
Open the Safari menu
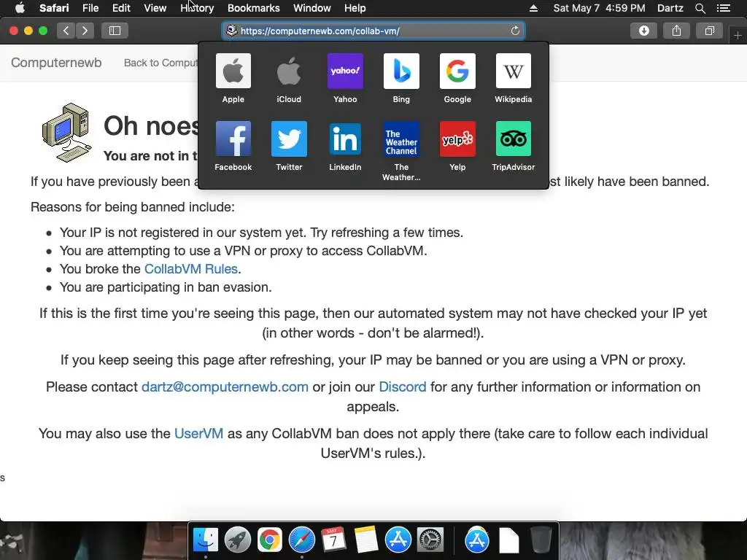[x=54, y=8]
